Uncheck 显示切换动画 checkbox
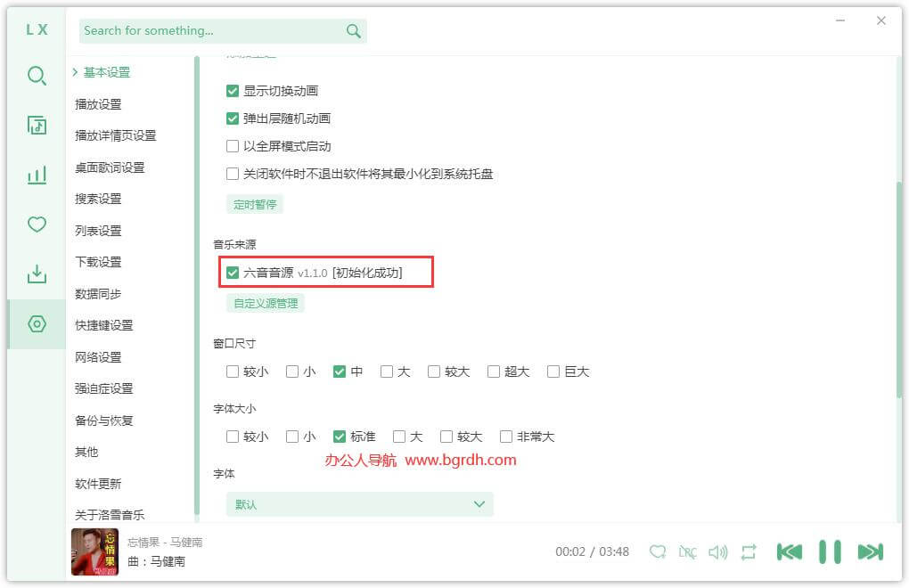This screenshot has height=588, width=909. tap(233, 91)
